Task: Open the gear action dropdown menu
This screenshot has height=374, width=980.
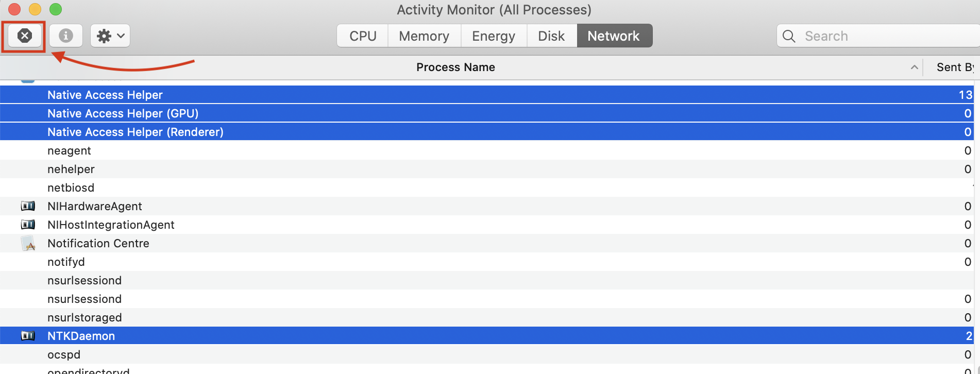Action: [110, 36]
